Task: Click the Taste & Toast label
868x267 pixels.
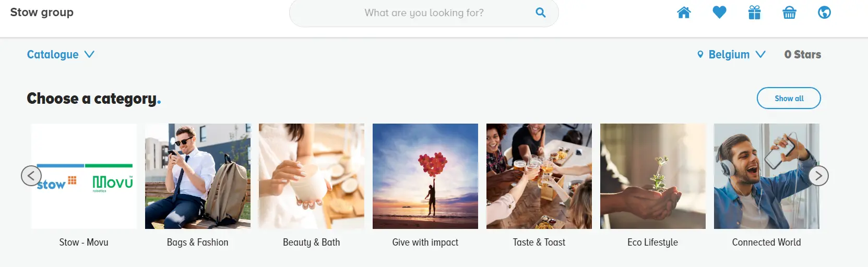Action: pyautogui.click(x=539, y=242)
